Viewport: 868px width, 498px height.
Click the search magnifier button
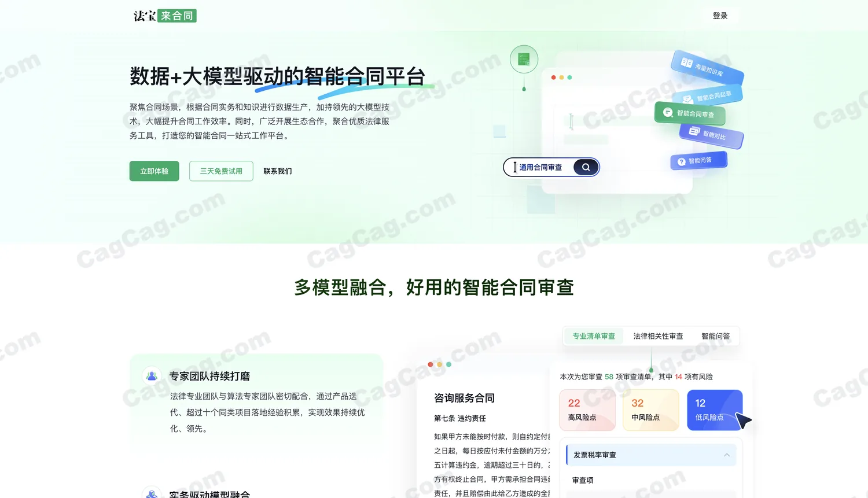(x=586, y=167)
